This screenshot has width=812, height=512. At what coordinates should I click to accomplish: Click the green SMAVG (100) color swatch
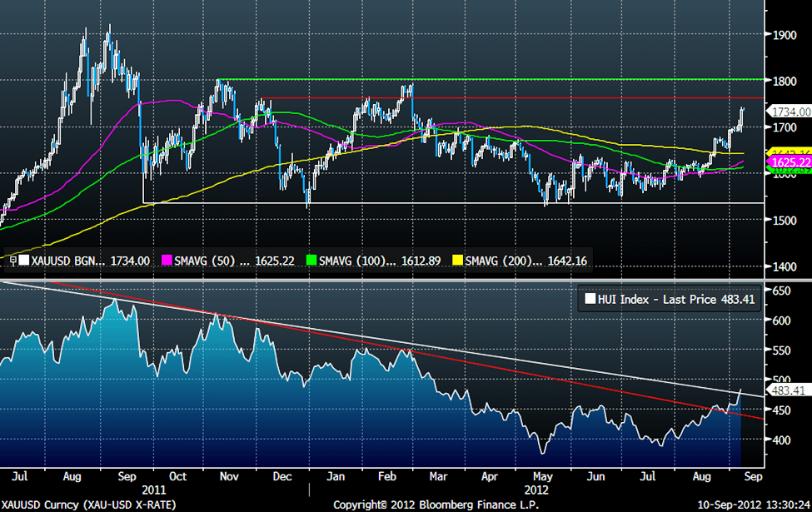pyautogui.click(x=311, y=261)
